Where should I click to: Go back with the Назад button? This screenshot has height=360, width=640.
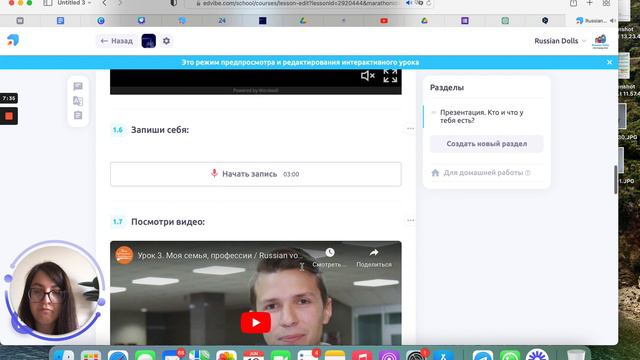(117, 41)
